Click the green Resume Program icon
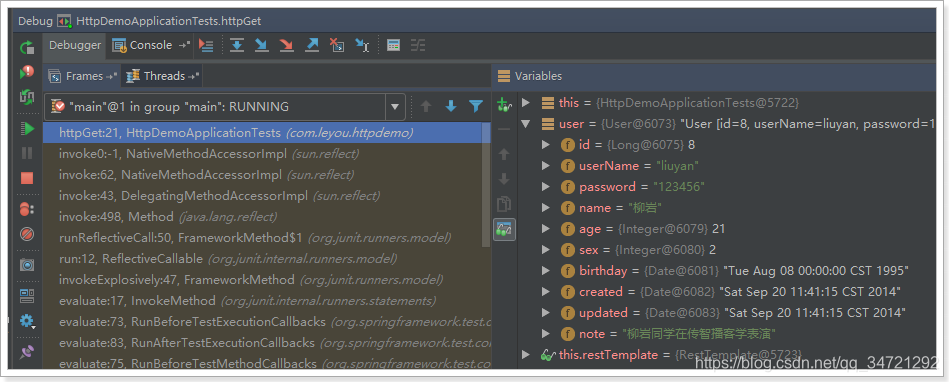 (27, 128)
